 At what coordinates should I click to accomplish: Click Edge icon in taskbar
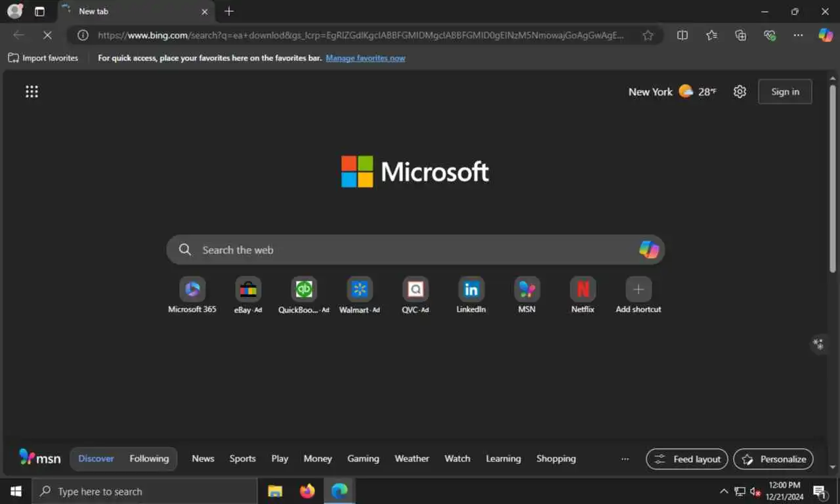339,491
